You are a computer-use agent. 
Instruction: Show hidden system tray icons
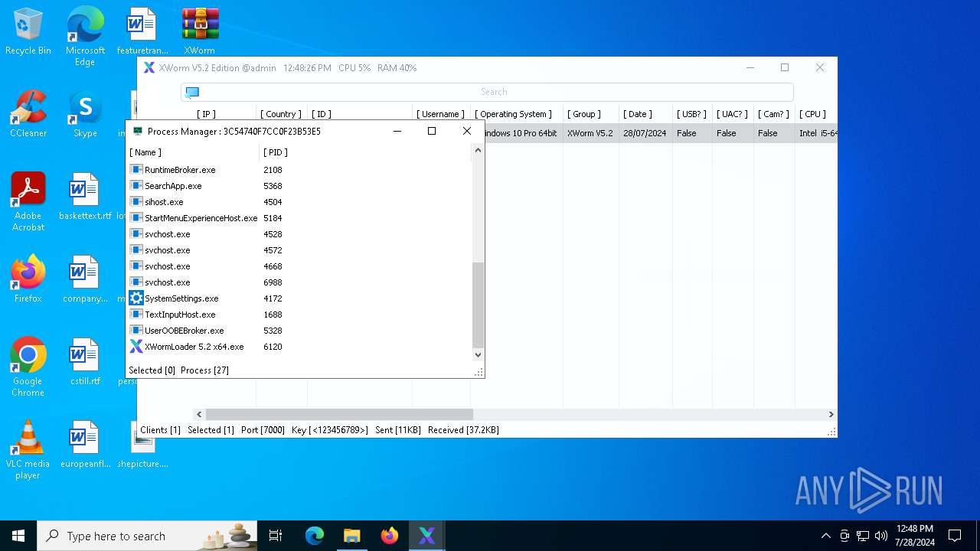pyautogui.click(x=825, y=536)
